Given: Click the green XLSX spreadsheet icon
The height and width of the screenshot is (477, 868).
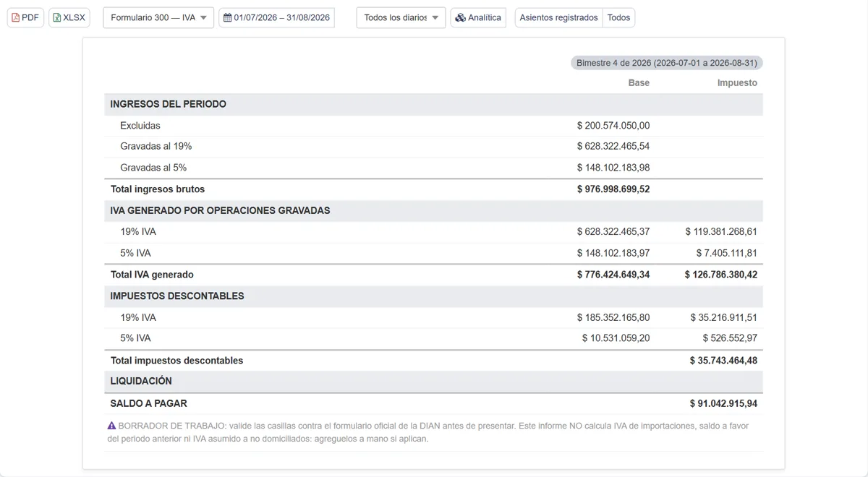Looking at the screenshot, I should [57, 17].
